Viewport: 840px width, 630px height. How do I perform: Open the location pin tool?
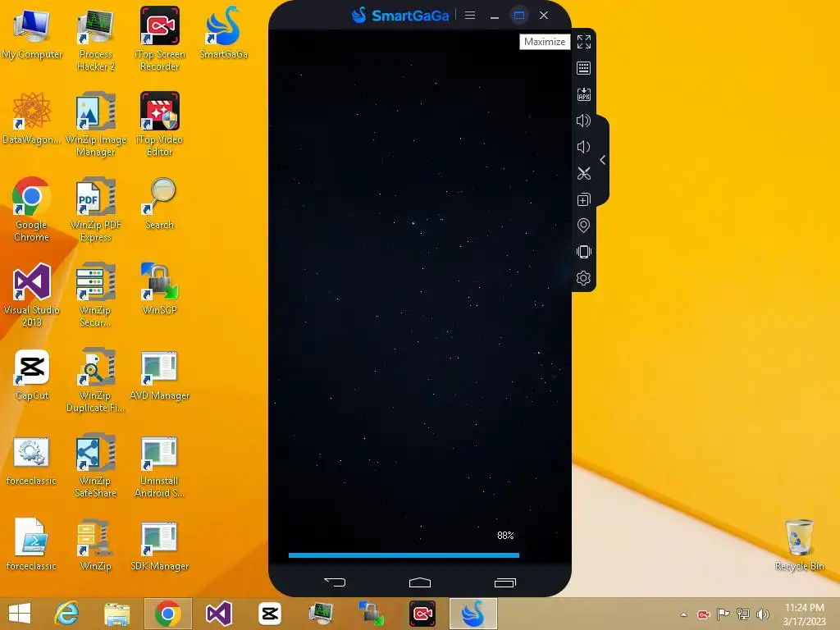[x=583, y=226]
